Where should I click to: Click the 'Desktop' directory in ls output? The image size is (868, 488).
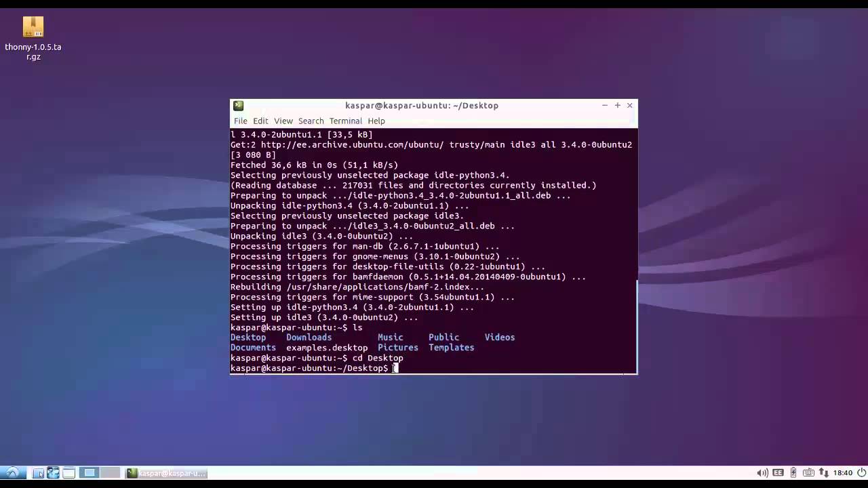(248, 338)
